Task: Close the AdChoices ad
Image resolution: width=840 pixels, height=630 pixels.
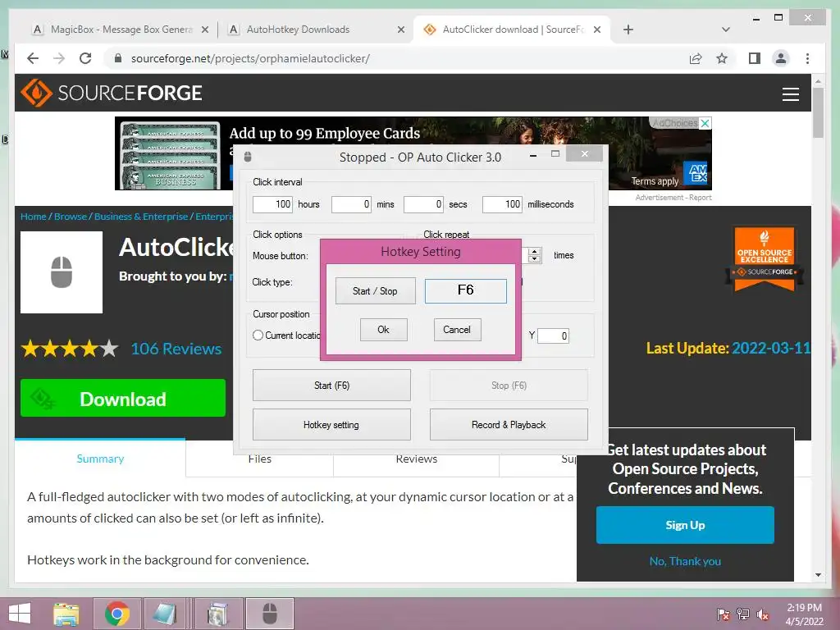Action: pyautogui.click(x=705, y=123)
